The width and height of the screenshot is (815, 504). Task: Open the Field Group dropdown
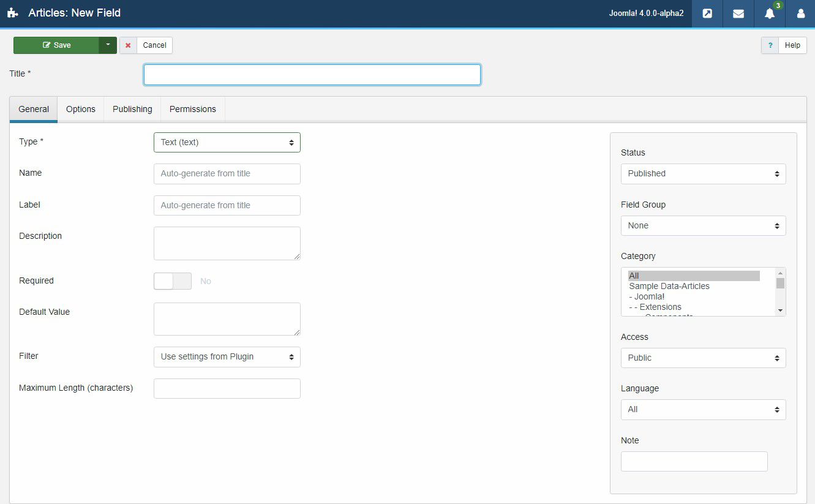point(704,225)
